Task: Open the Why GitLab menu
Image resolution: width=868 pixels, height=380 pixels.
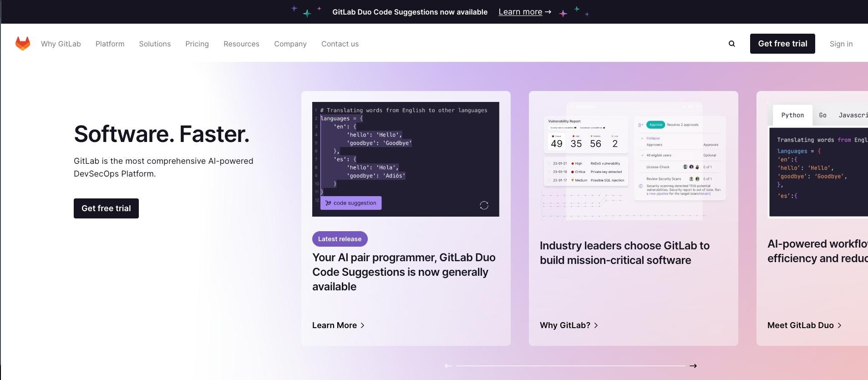Action: click(x=61, y=44)
